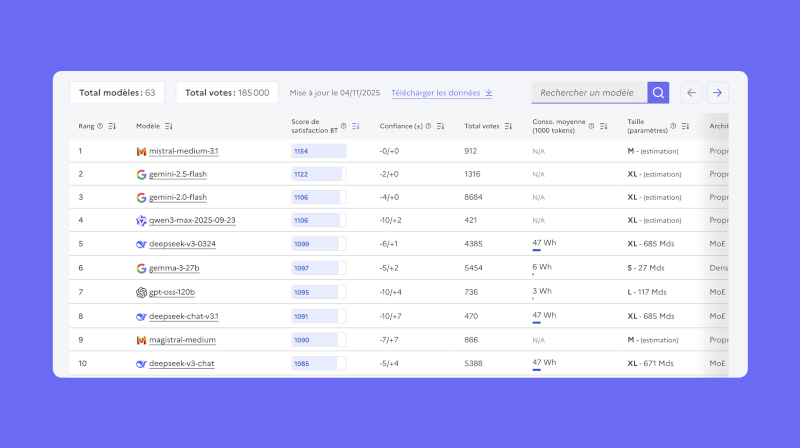Click the info icon beside Conso. moyenne
The image size is (800, 448).
click(591, 126)
